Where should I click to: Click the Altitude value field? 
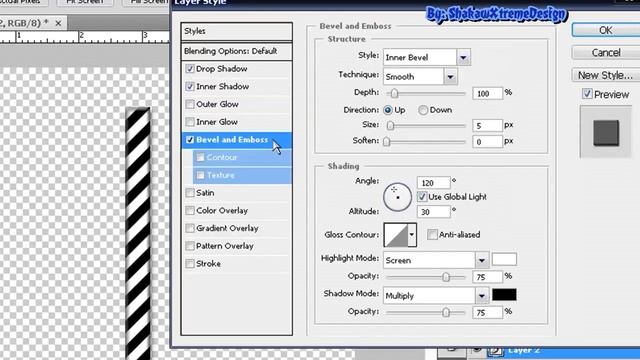(x=433, y=212)
